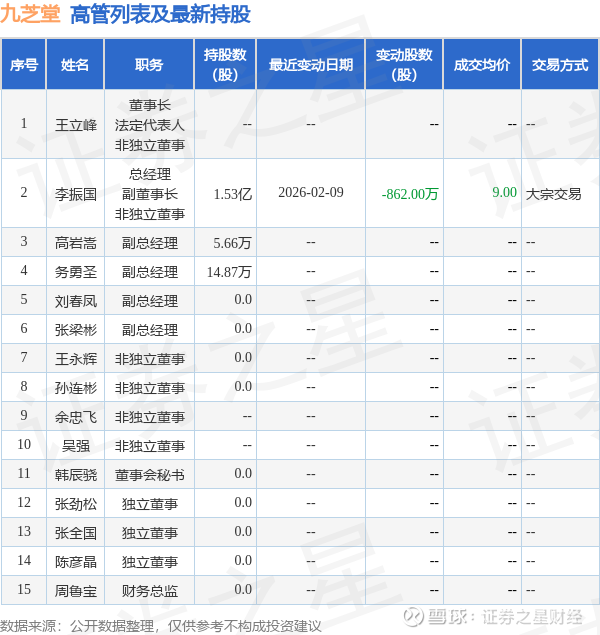Click the 证券之星财经 source attribution

tap(532, 617)
